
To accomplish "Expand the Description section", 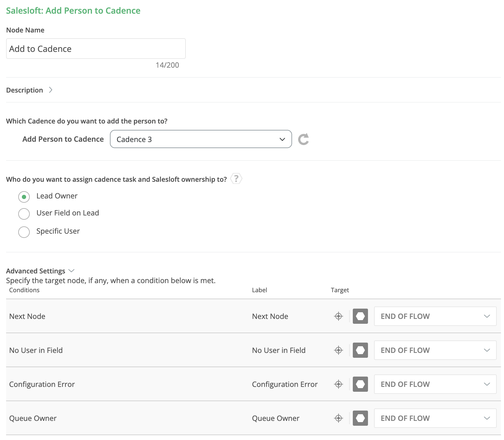I will click(29, 90).
